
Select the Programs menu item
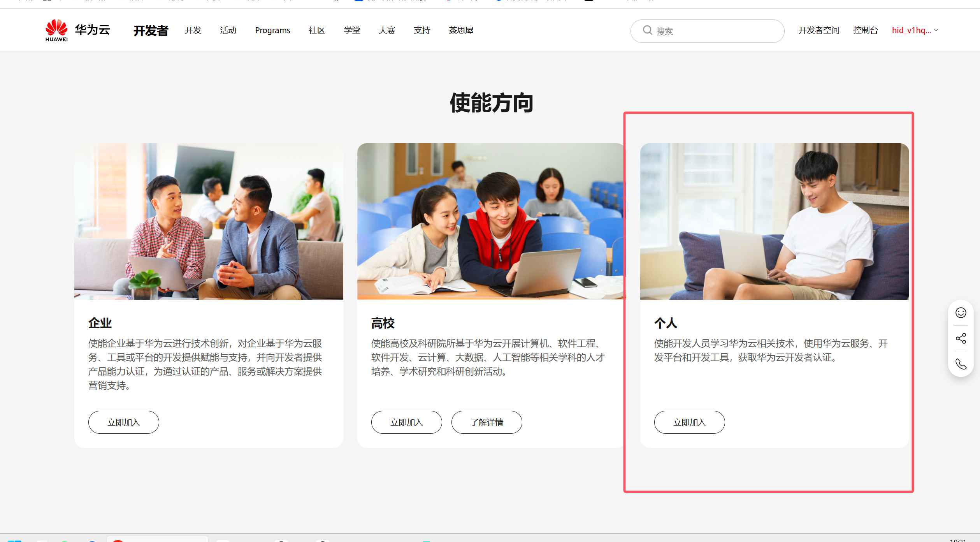pyautogui.click(x=272, y=30)
